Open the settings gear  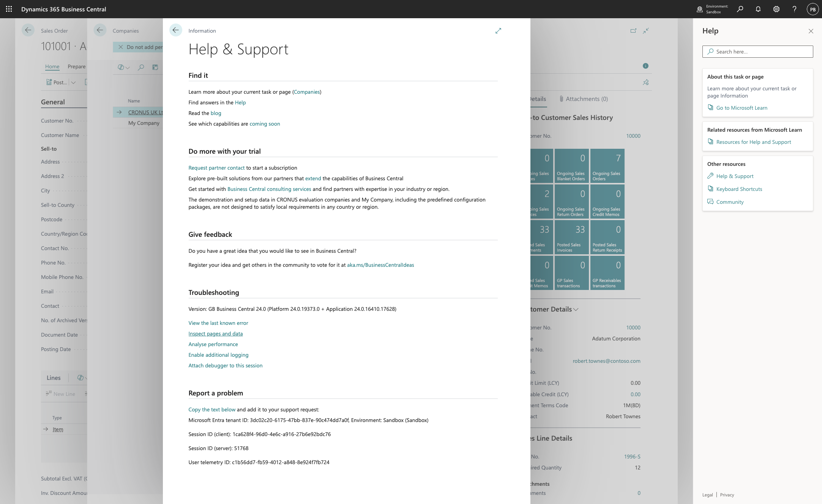tap(776, 9)
